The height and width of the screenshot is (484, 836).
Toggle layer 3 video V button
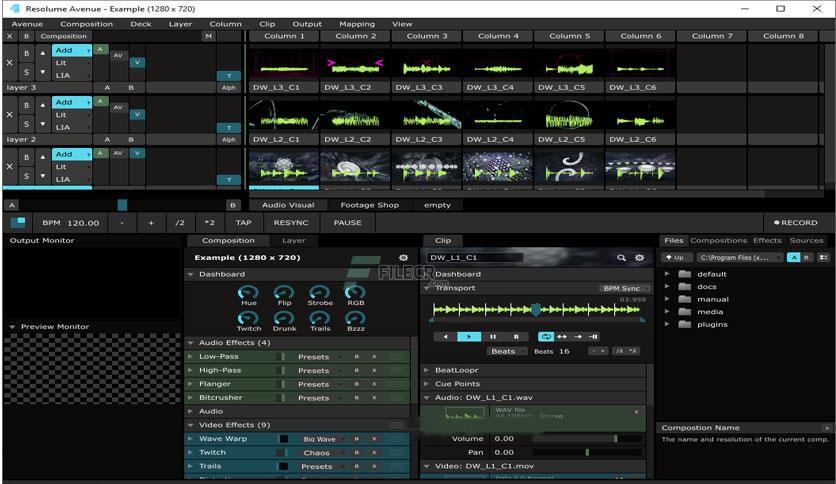(x=137, y=62)
